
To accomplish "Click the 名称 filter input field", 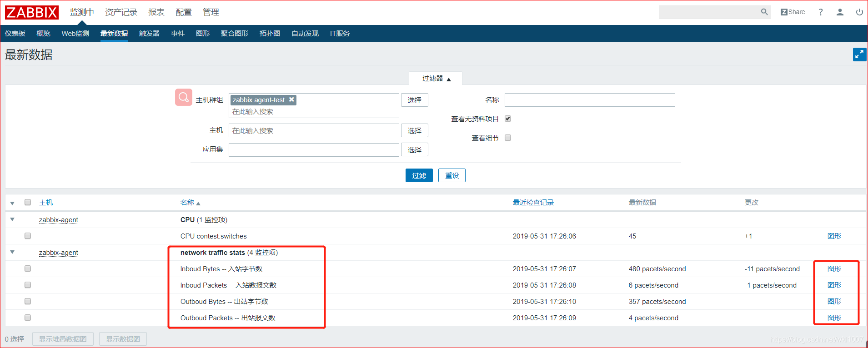I will pyautogui.click(x=590, y=100).
